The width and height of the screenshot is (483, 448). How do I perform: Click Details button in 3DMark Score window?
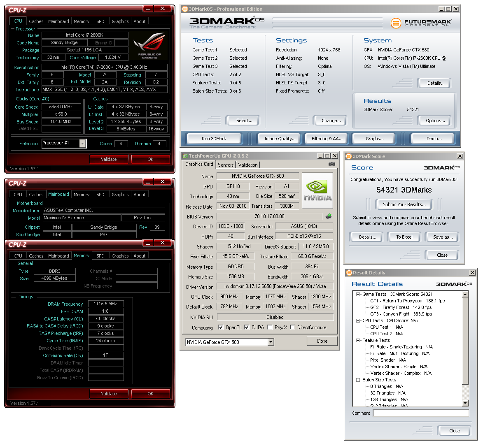tap(367, 237)
